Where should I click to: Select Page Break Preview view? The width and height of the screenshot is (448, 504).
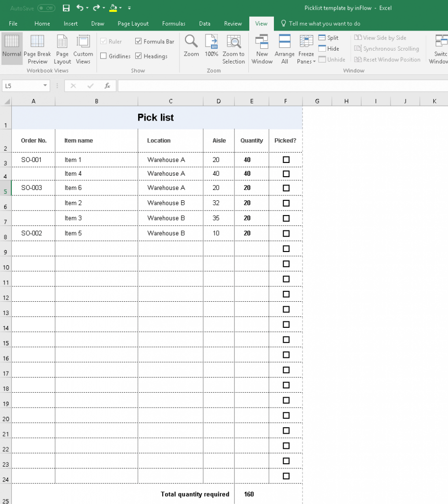(37, 48)
